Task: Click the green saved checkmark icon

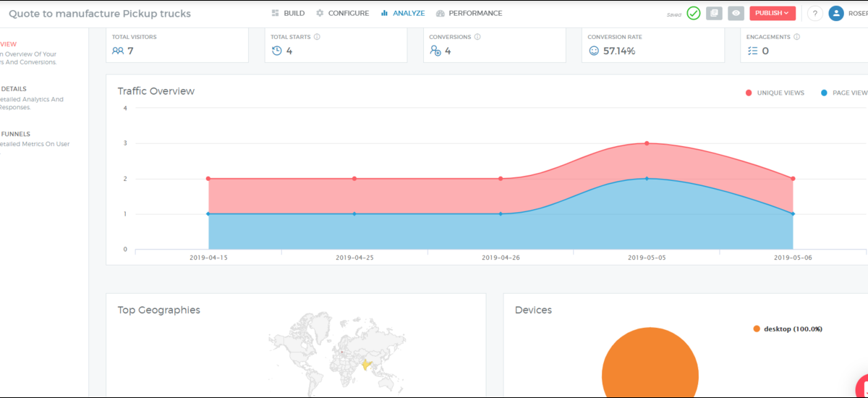Action: 694,13
